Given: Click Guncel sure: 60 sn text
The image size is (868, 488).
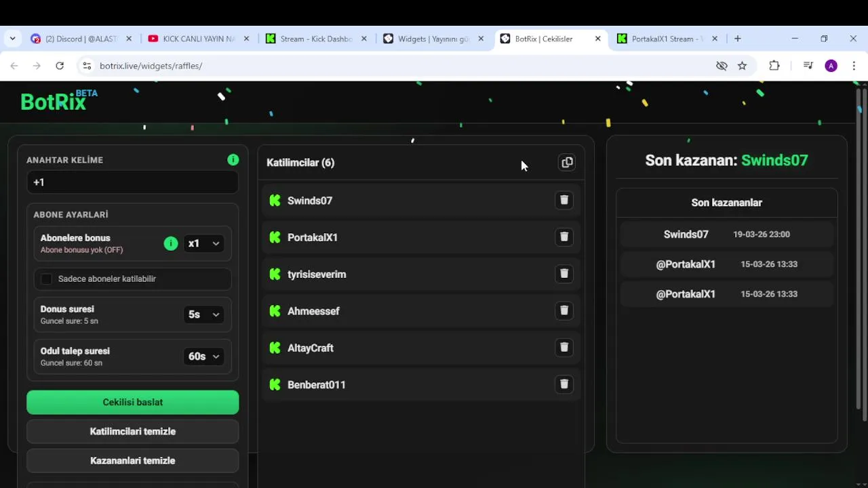Looking at the screenshot, I should coord(71,363).
